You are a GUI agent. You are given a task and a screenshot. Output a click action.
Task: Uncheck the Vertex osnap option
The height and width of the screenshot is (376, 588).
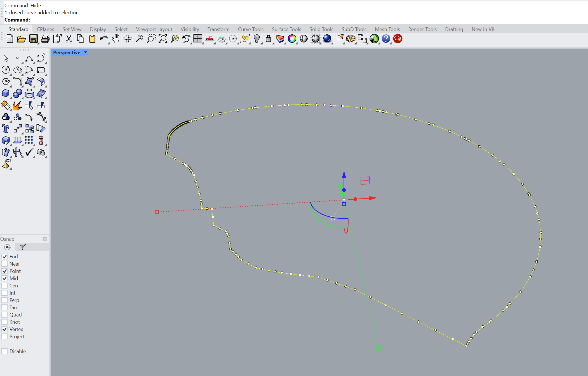tap(4, 329)
